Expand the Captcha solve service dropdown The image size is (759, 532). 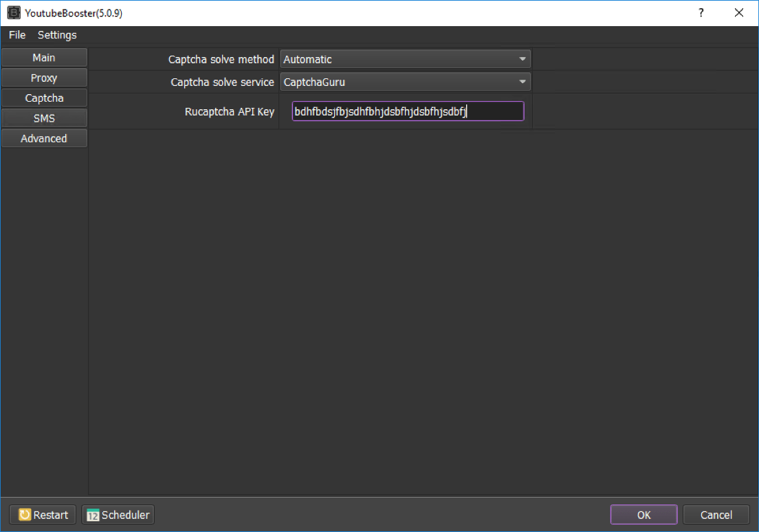[x=405, y=82]
